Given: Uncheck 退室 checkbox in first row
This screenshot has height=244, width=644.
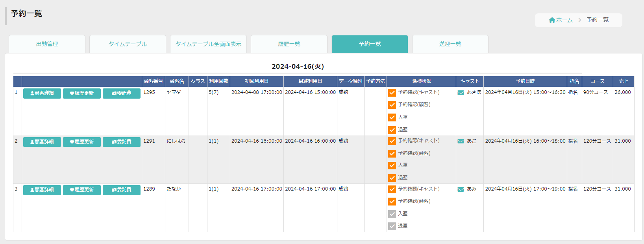Looking at the screenshot, I should (392, 130).
